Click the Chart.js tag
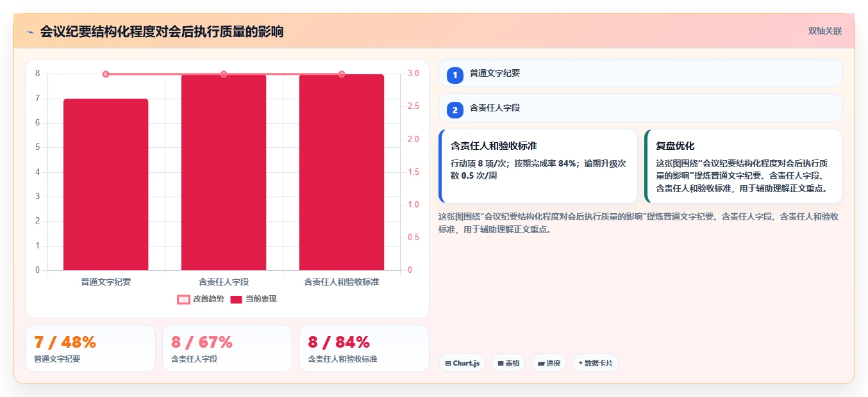 point(462,363)
